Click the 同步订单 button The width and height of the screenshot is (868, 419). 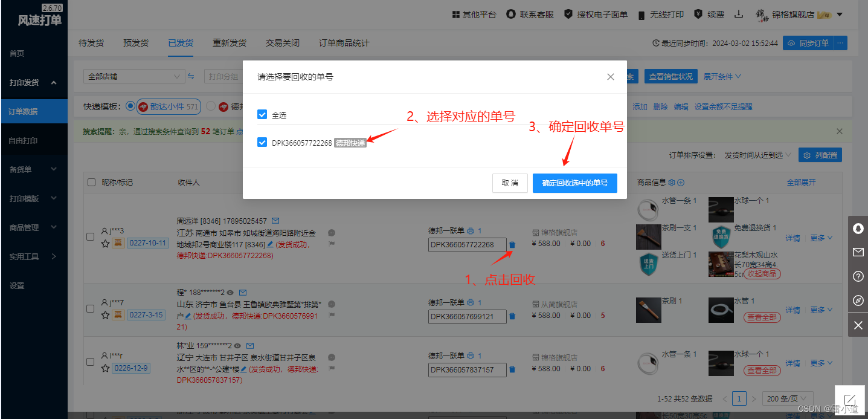(808, 44)
